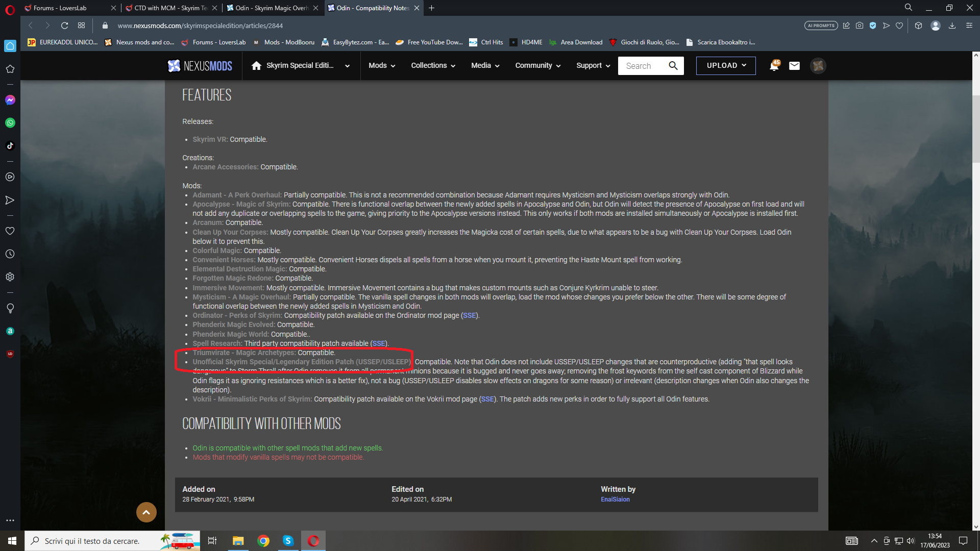Open Ctrl Hits bookmark
The height and width of the screenshot is (551, 980).
486,42
